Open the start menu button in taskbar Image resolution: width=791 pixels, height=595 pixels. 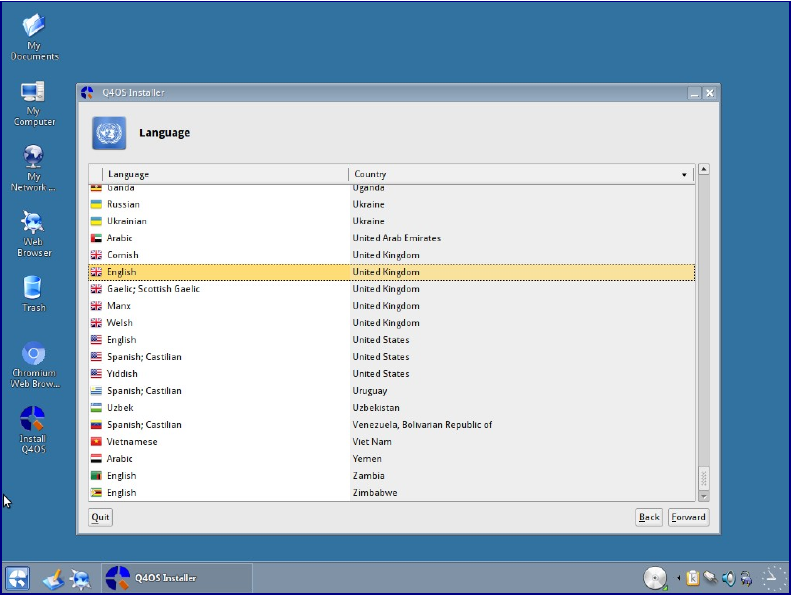click(x=18, y=578)
